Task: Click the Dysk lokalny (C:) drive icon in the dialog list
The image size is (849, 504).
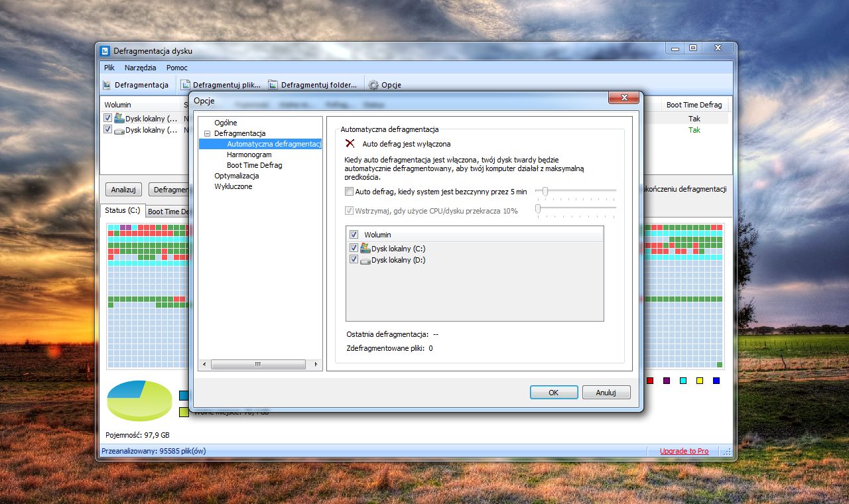Action: point(365,249)
